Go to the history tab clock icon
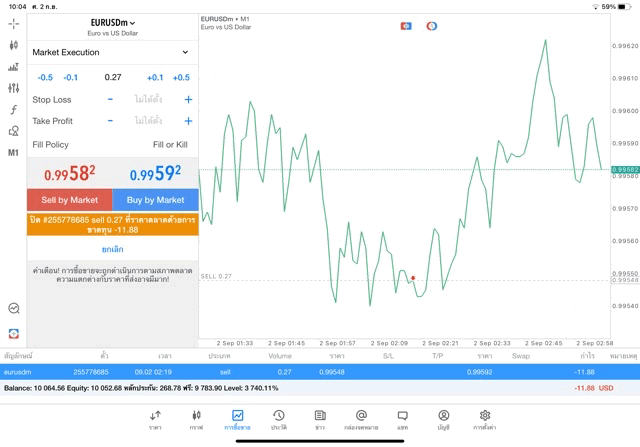The width and height of the screenshot is (640, 447). [x=279, y=420]
